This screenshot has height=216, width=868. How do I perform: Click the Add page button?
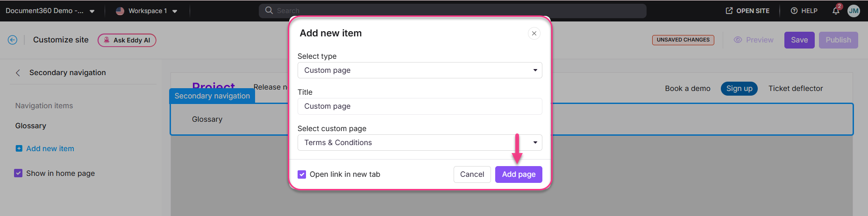pyautogui.click(x=519, y=174)
